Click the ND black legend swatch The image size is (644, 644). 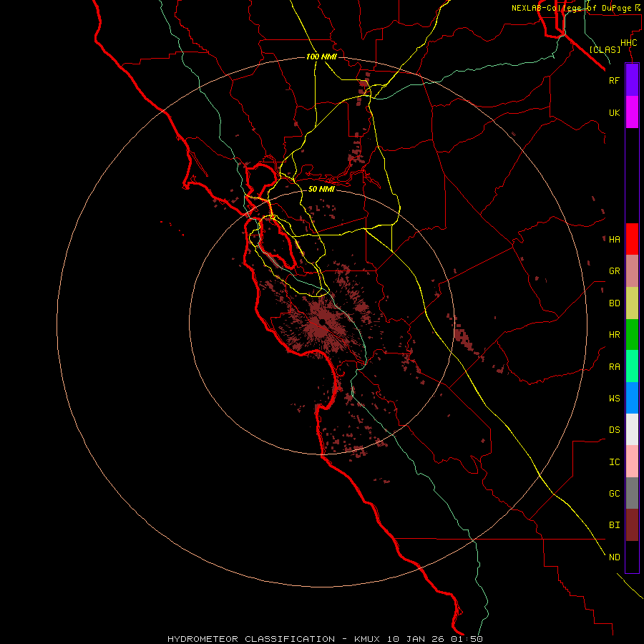tap(632, 557)
